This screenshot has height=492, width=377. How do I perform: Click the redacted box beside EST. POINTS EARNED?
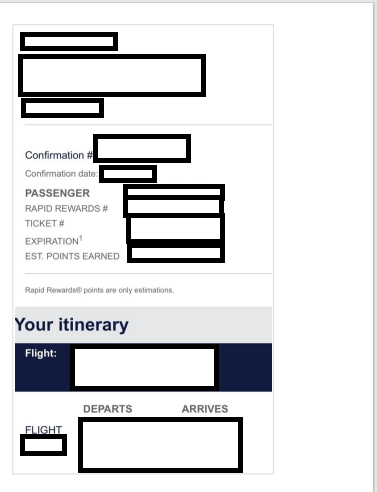coord(176,253)
